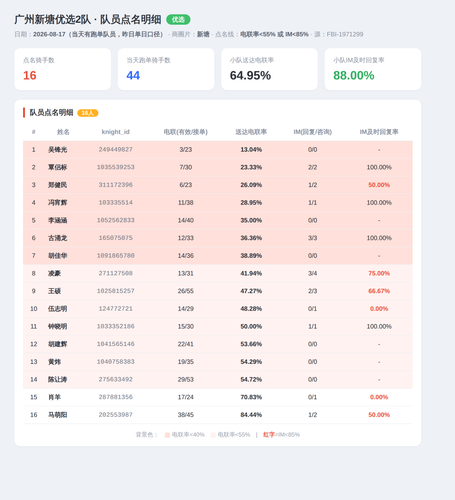
Task: Click the 53.66% rate in row 12
Action: pos(251,344)
